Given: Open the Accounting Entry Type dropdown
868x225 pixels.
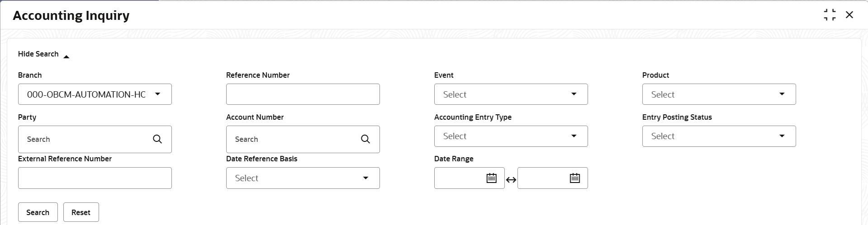Looking at the screenshot, I should [511, 136].
